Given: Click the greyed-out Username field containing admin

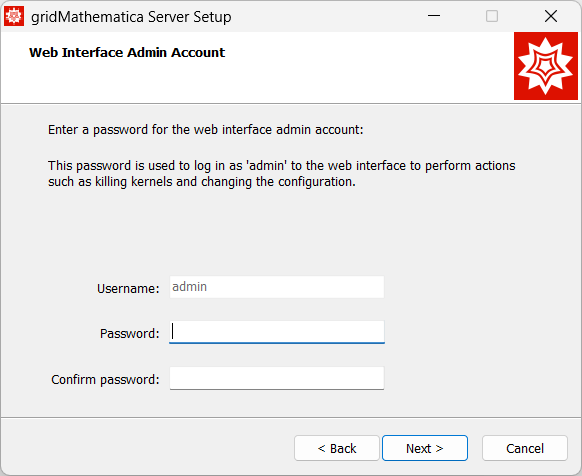Looking at the screenshot, I should tap(277, 287).
